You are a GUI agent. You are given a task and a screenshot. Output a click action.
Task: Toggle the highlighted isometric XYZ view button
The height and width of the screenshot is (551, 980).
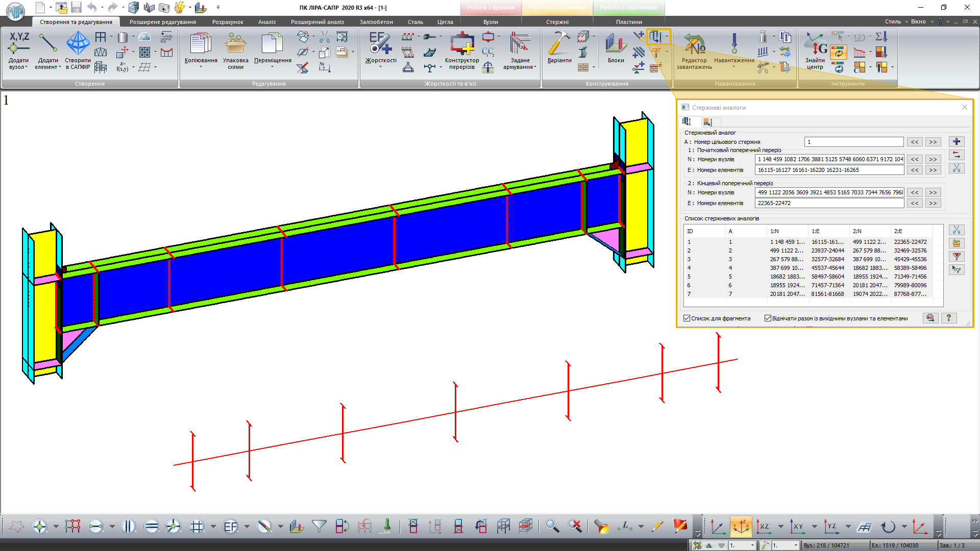pos(741,526)
